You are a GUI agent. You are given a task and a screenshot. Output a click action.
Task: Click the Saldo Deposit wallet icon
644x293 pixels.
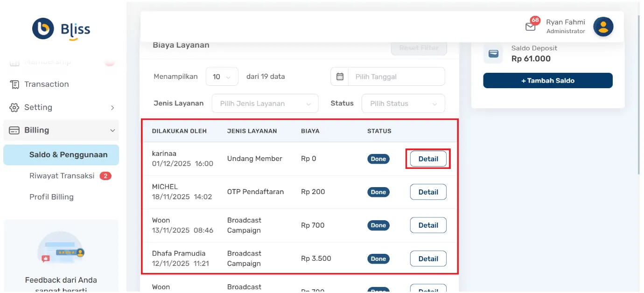tap(493, 54)
